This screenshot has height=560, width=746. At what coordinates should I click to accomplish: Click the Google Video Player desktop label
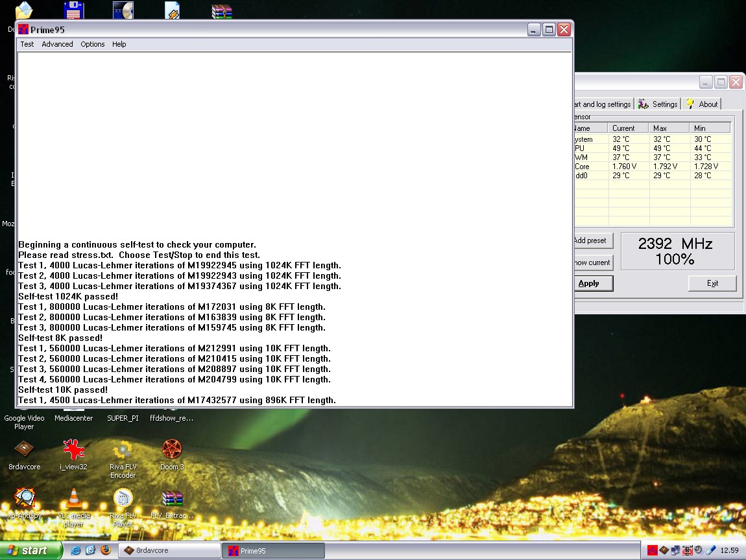click(x=24, y=422)
